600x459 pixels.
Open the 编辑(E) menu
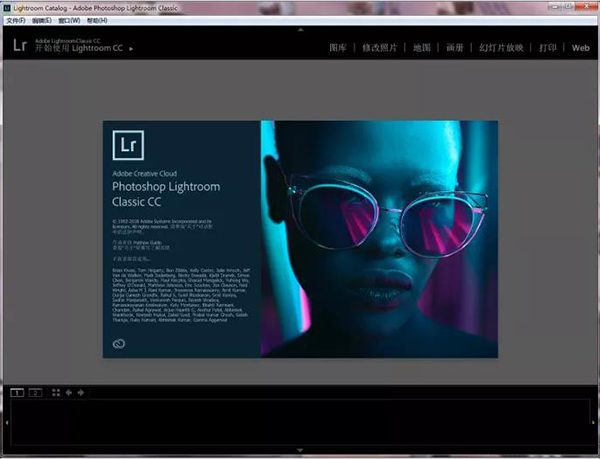(42, 21)
